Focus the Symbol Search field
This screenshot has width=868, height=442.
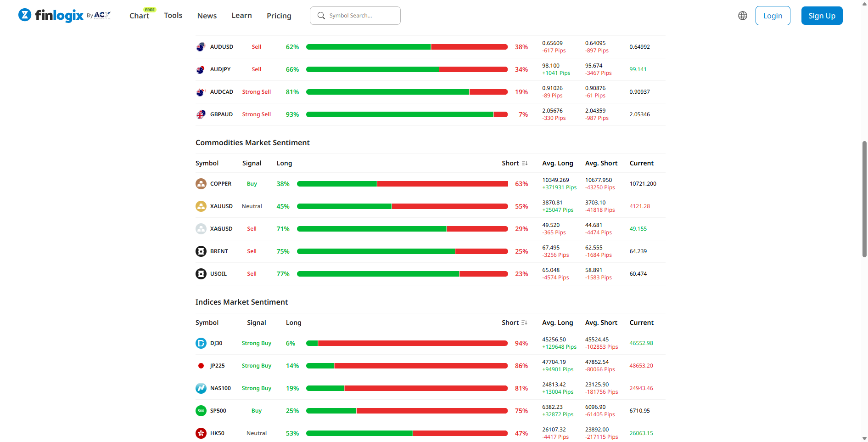pos(360,16)
